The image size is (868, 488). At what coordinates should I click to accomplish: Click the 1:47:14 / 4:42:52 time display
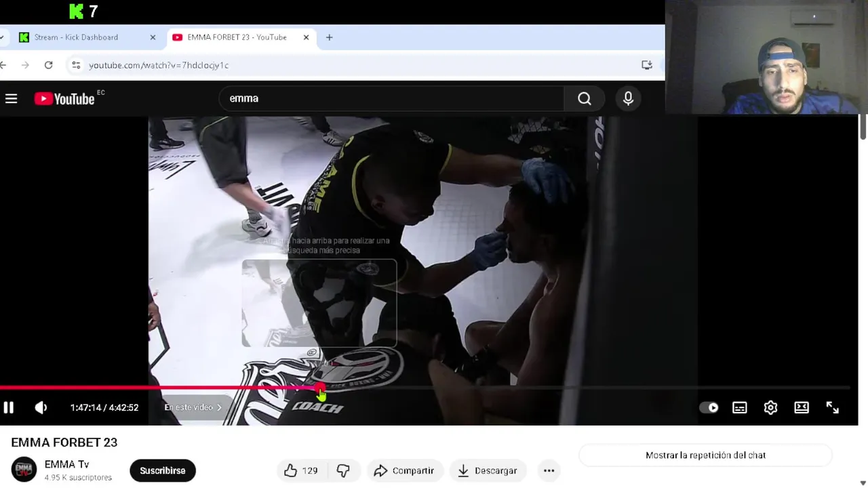tap(104, 407)
